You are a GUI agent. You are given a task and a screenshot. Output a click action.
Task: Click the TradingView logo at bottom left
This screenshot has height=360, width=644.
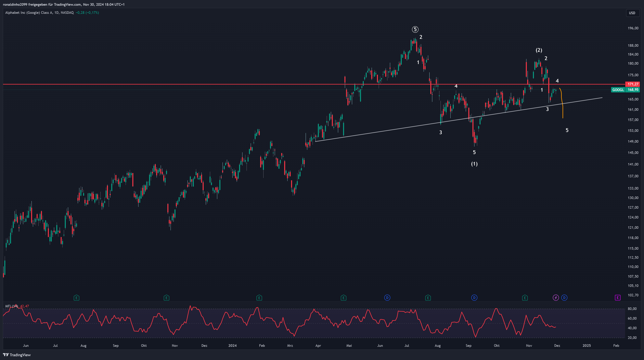17,355
